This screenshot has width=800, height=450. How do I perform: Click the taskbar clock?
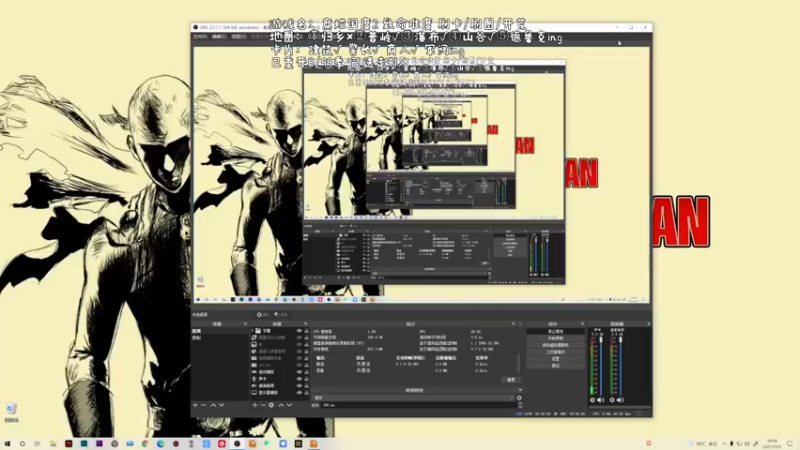coord(771,444)
